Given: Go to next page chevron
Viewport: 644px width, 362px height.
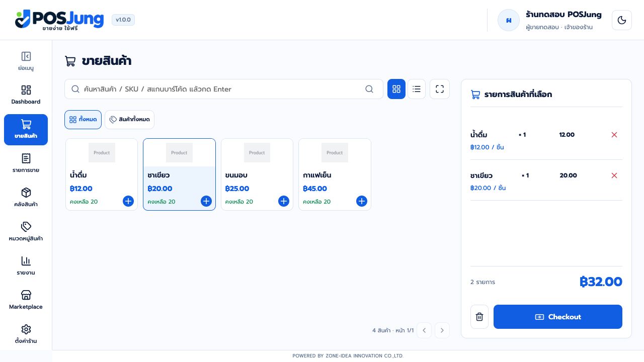Looking at the screenshot, I should (x=442, y=330).
